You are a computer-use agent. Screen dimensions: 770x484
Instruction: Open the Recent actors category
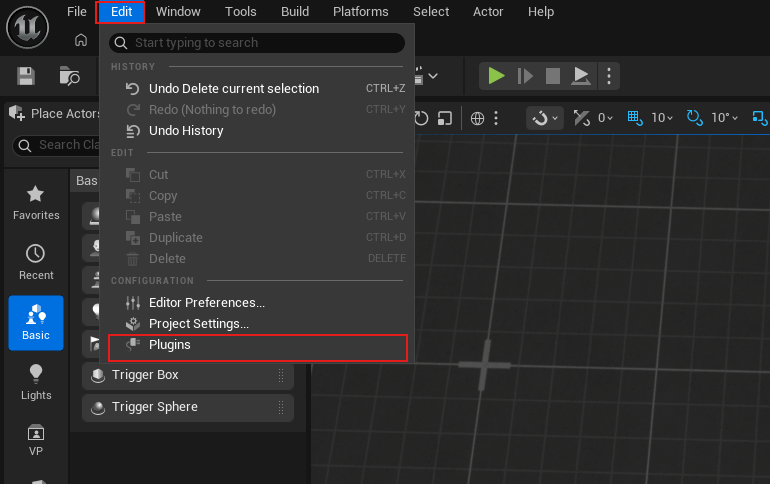click(x=36, y=262)
